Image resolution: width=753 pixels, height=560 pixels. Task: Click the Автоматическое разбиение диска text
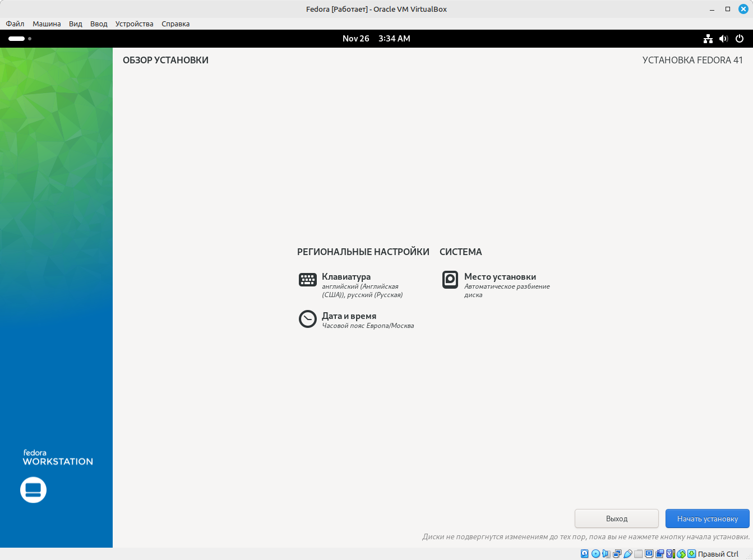tap(507, 290)
